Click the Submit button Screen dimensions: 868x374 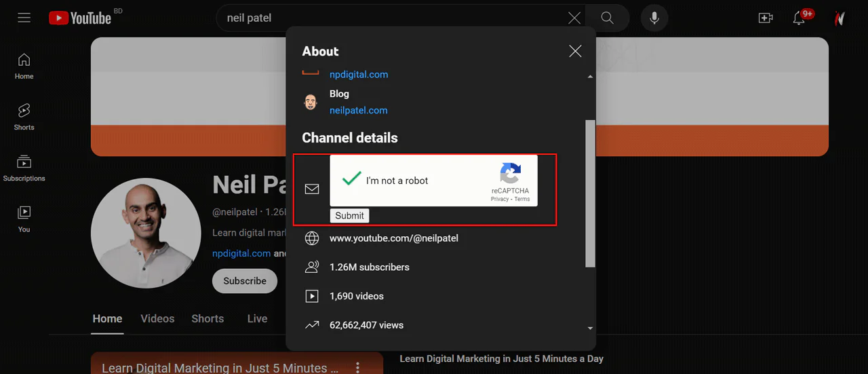click(x=349, y=216)
